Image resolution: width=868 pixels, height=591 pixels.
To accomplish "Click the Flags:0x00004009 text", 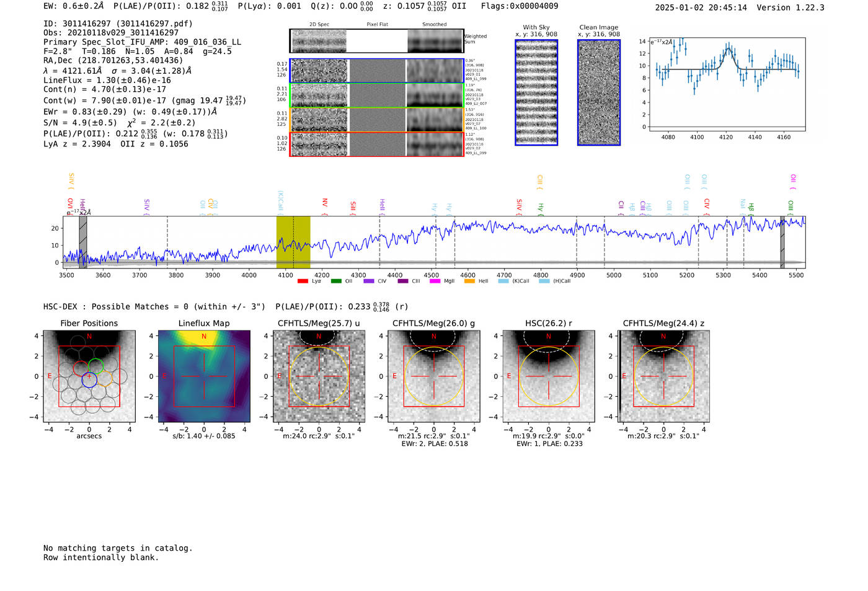I will tap(520, 6).
